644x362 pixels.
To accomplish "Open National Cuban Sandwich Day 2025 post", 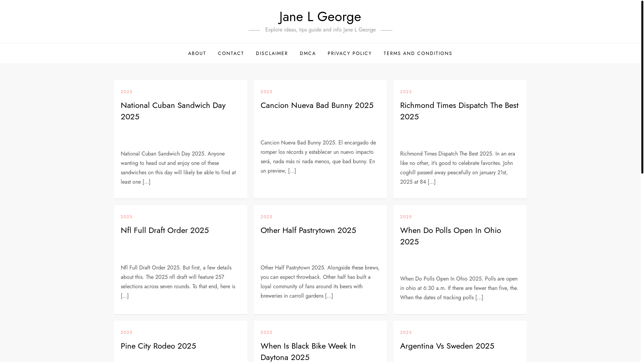I will click(173, 111).
